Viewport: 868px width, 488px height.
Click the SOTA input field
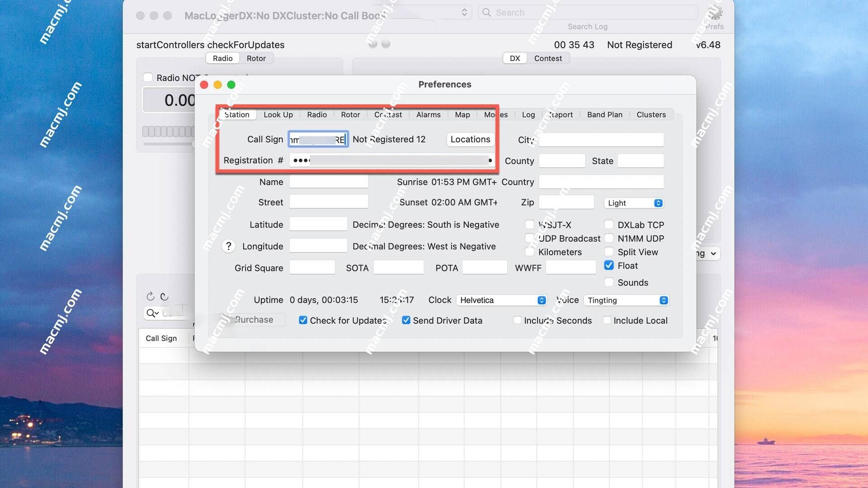398,267
